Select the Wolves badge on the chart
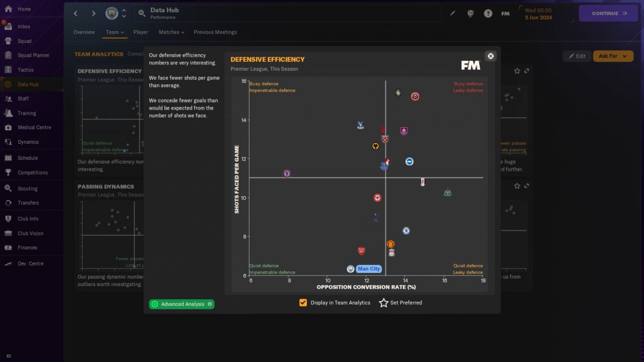Screen dimensions: 644x362 pyautogui.click(x=375, y=146)
